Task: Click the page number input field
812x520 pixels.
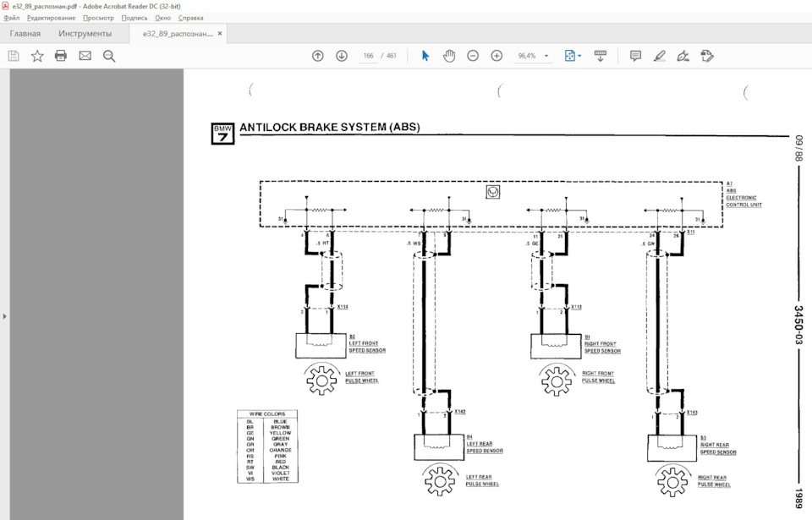Action: [x=368, y=56]
